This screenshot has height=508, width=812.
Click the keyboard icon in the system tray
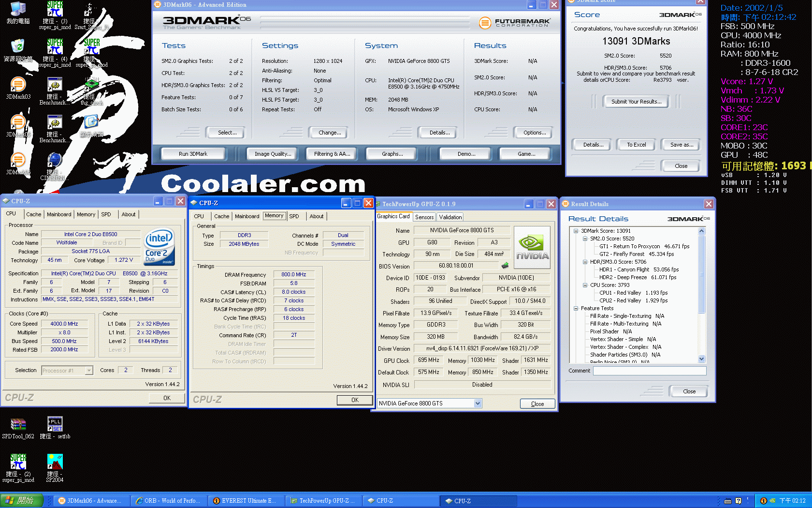728,501
